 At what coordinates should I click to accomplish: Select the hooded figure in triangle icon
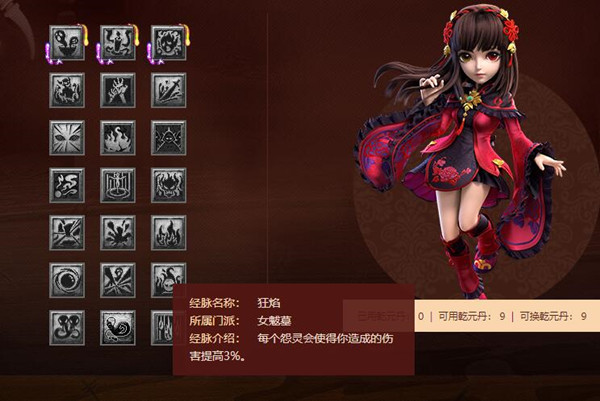[x=169, y=138]
